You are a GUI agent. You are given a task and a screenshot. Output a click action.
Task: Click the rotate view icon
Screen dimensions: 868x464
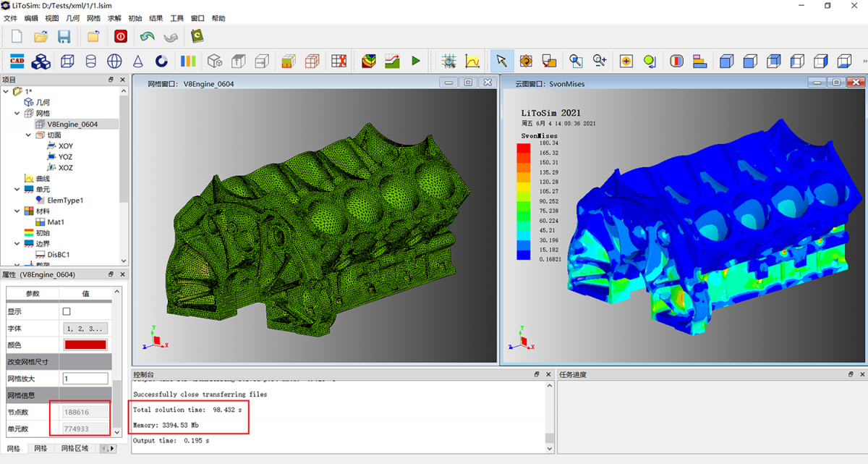coord(526,62)
